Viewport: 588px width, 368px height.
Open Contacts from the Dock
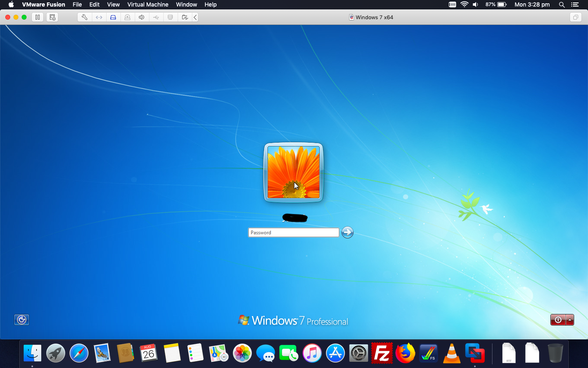click(x=125, y=353)
